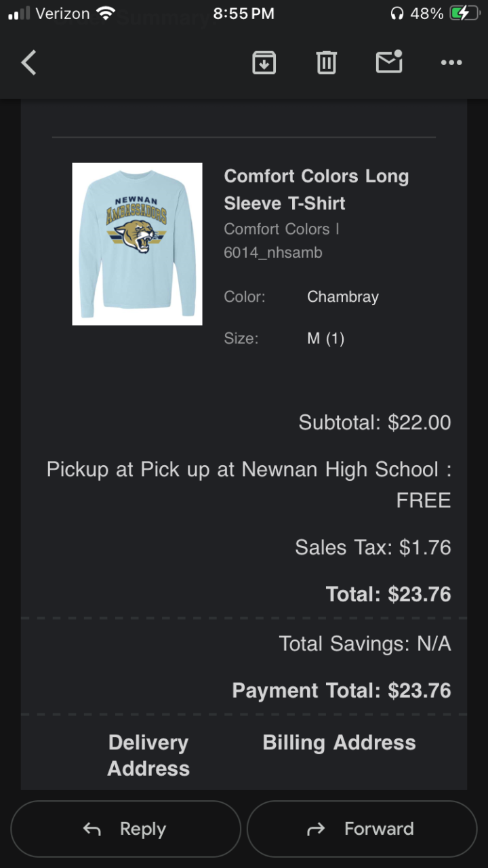Viewport: 488px width, 868px height.
Task: Tap the Wi-Fi status icon
Action: click(x=106, y=14)
